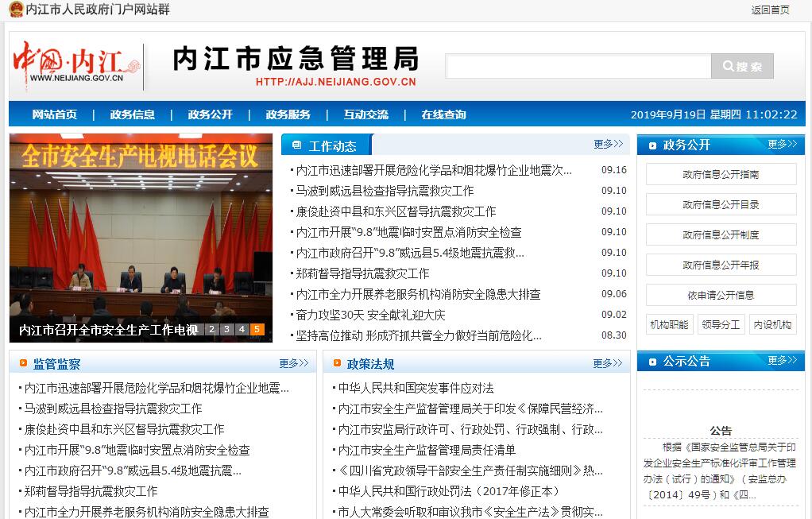This screenshot has width=812, height=519.
Task: Switch carousel to slide 3
Action: (227, 329)
